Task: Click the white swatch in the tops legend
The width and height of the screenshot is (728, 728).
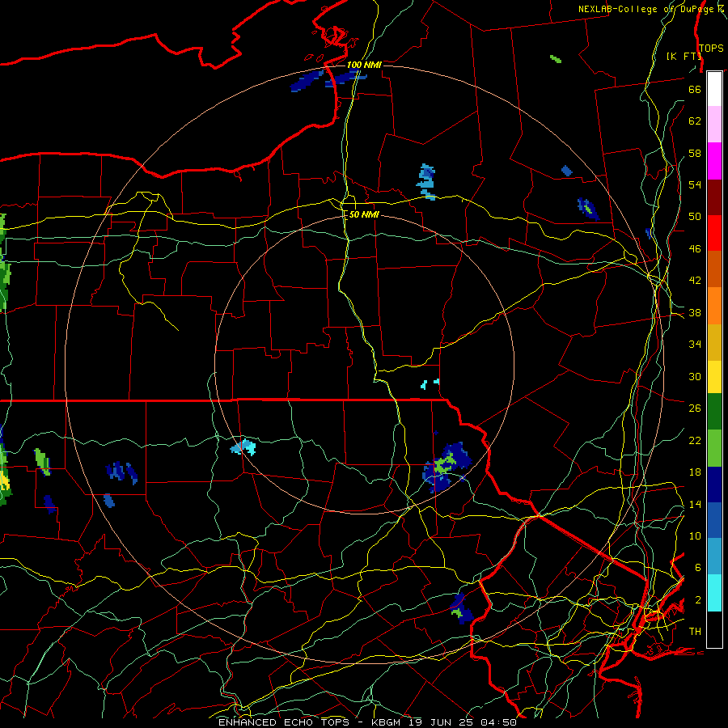Action: tap(714, 89)
